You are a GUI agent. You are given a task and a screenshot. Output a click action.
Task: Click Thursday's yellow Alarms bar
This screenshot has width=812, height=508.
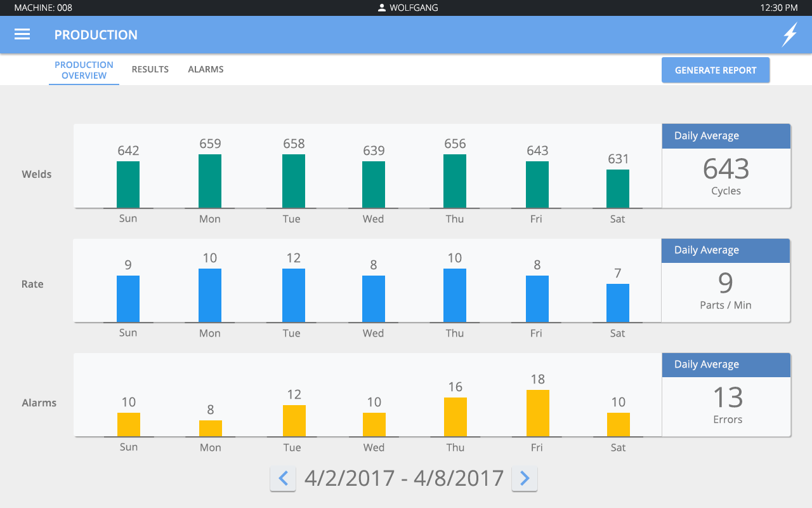tap(455, 417)
